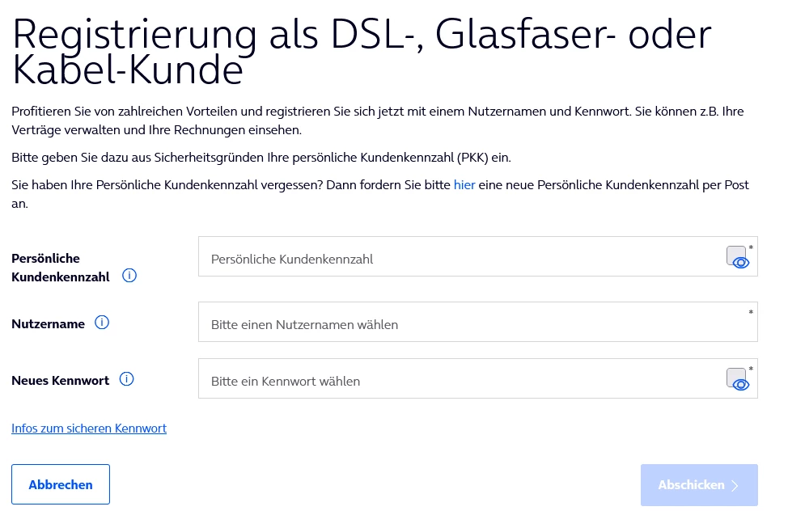Toggle eye icon in Neues Kennwort field
This screenshot has width=788, height=532.
742,385
